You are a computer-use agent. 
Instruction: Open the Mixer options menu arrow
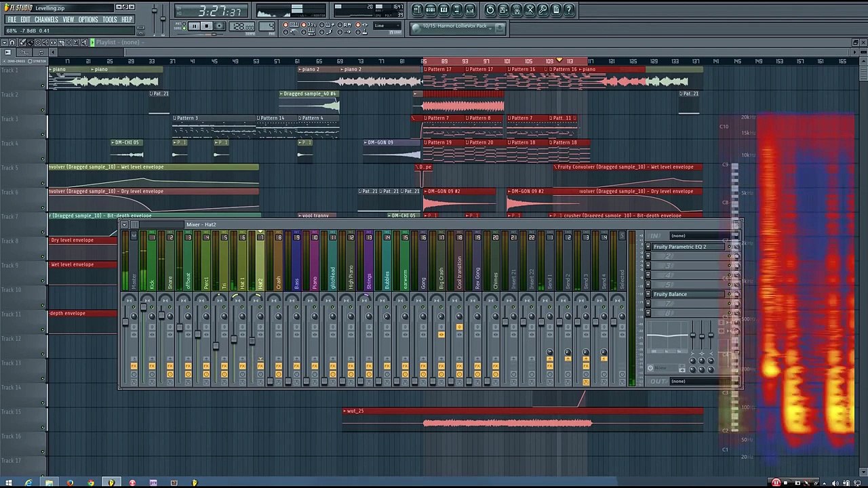(124, 224)
